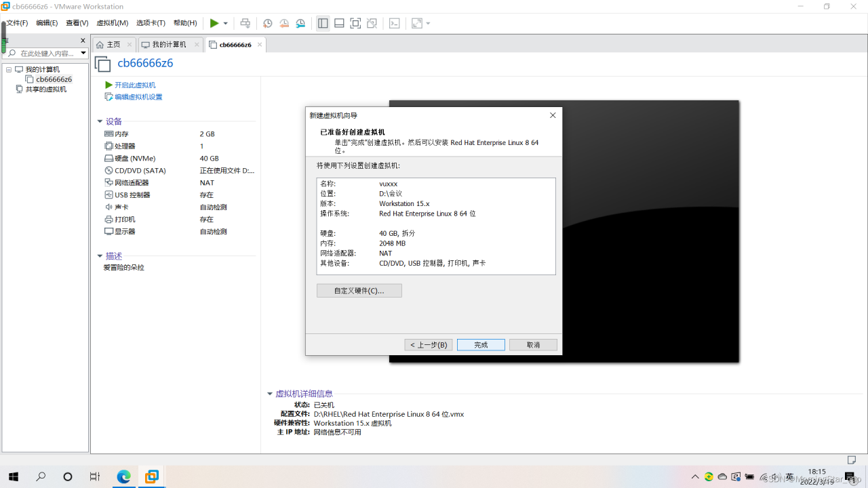Click the 打印机 printer device icon
The height and width of the screenshot is (488, 868).
click(x=108, y=220)
